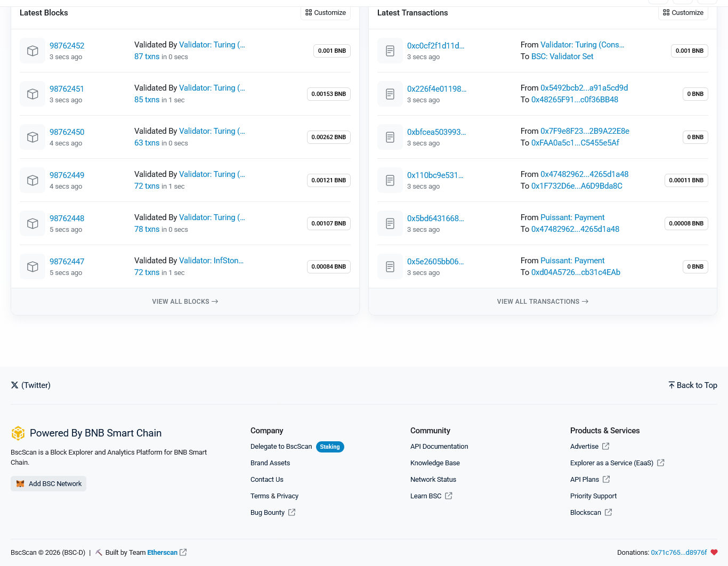This screenshot has height=566, width=728.
Task: Open the Etherscan team link
Action: 163,553
